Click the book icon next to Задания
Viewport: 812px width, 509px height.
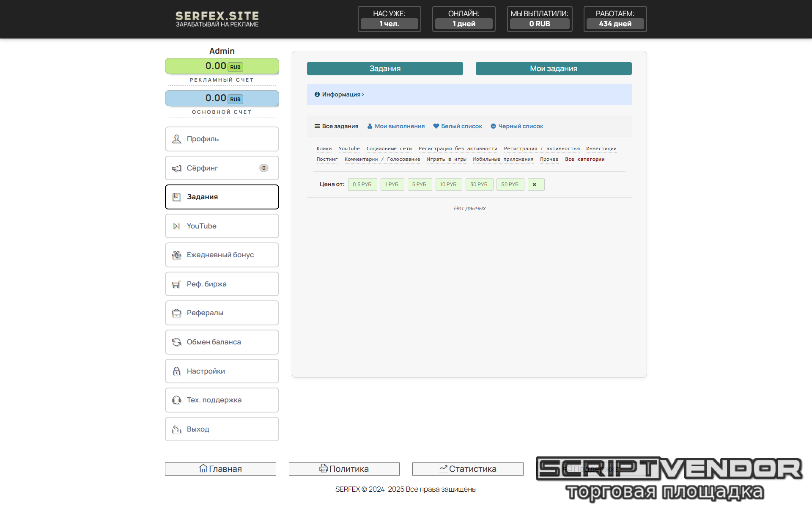click(x=176, y=197)
